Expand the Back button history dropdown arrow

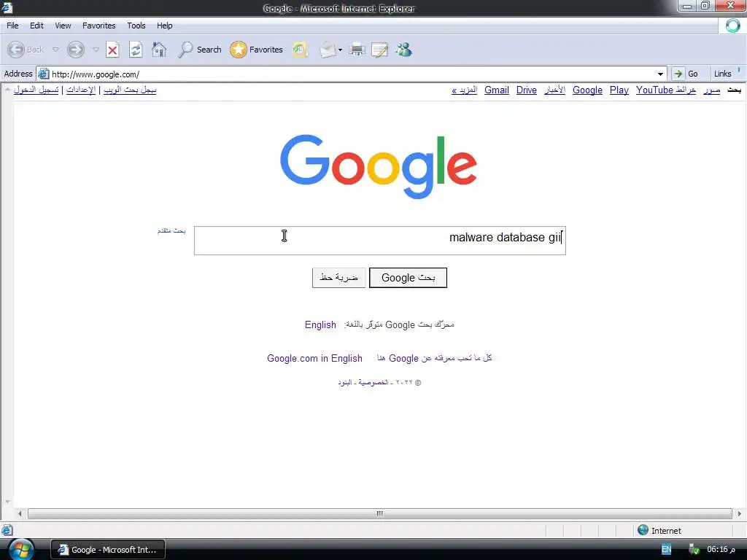tap(55, 50)
